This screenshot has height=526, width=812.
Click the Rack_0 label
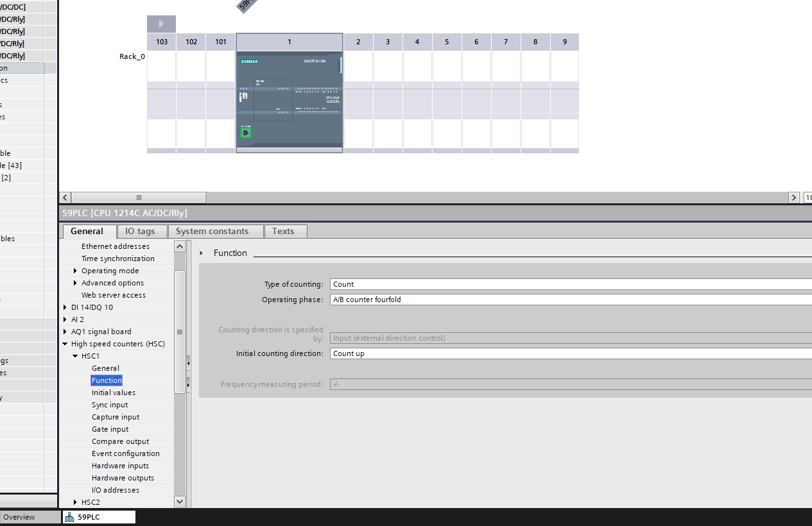pyautogui.click(x=132, y=56)
